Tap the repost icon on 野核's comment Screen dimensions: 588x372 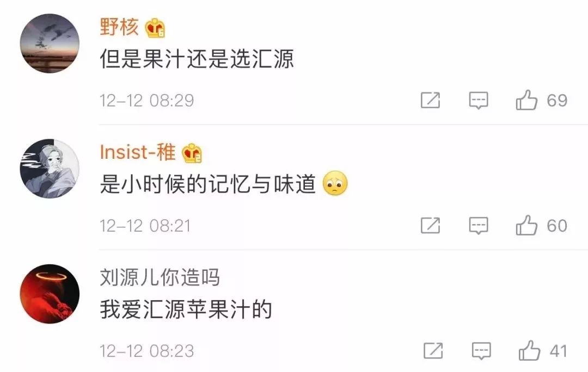[430, 100]
